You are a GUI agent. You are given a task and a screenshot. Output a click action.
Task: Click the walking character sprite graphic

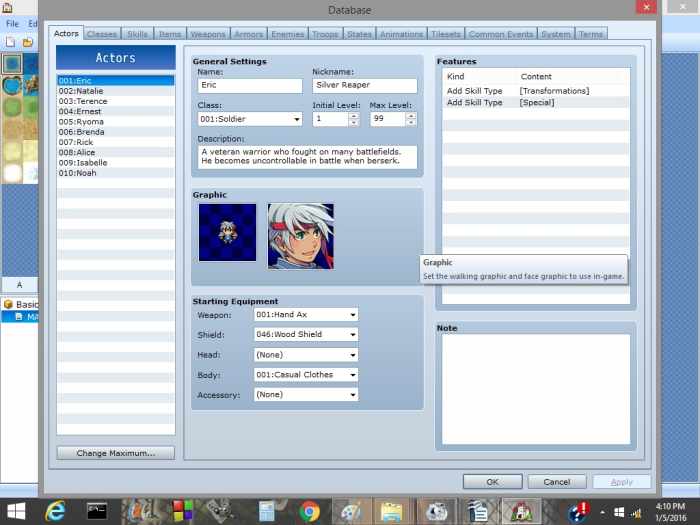click(x=227, y=232)
